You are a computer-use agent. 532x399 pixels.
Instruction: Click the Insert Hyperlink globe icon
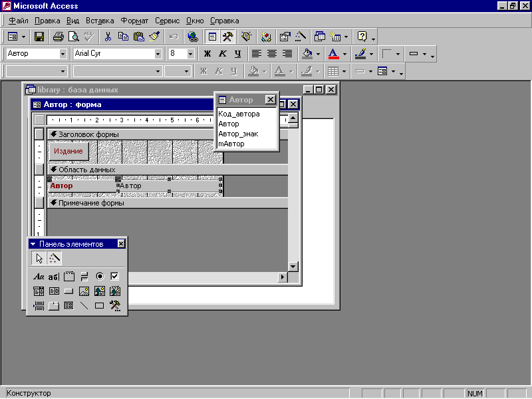coord(193,37)
